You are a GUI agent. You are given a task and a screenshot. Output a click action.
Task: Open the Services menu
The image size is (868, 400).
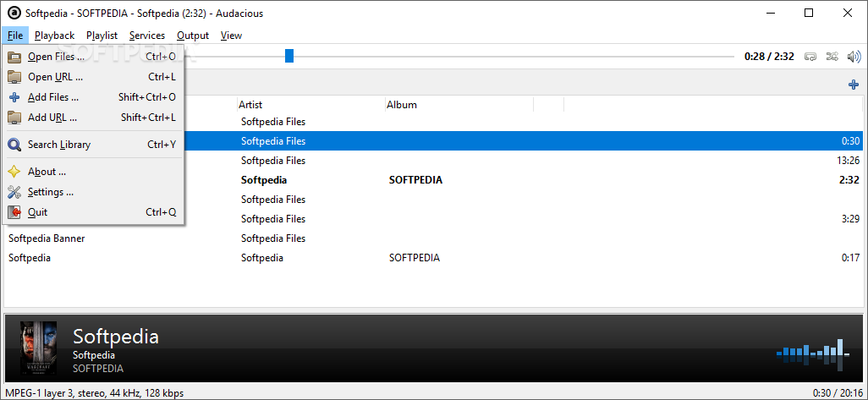(x=147, y=36)
